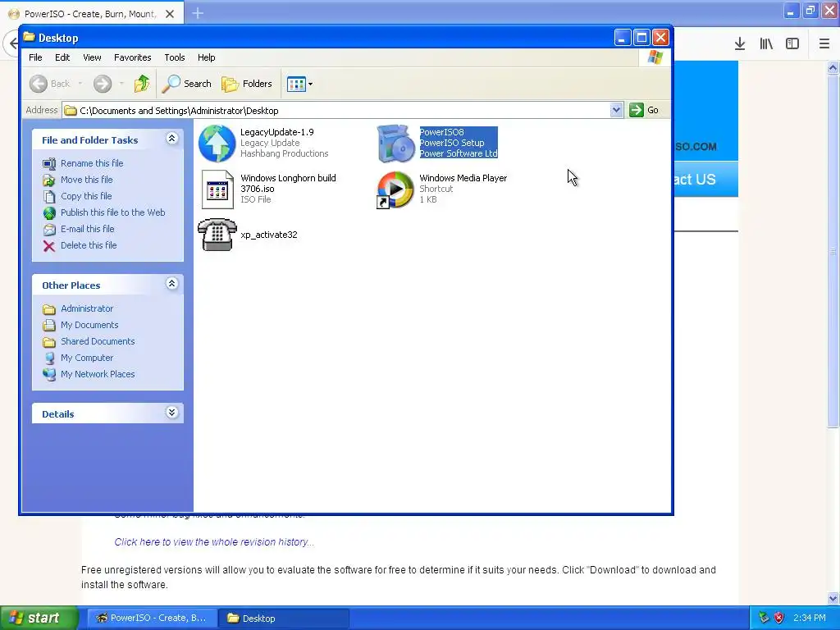Click the red X delete icon

click(x=48, y=246)
